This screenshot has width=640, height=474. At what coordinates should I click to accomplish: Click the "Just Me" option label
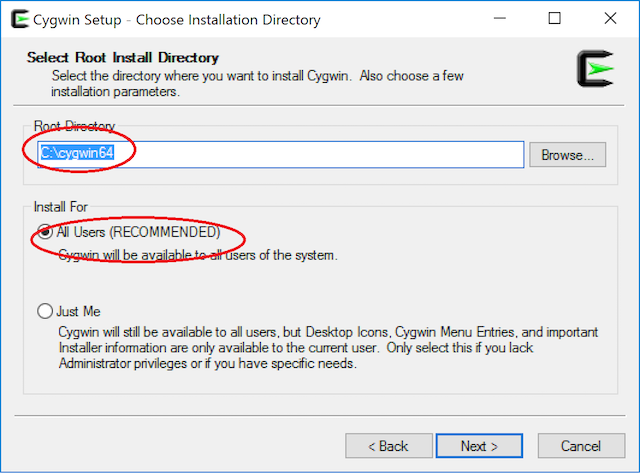[x=78, y=311]
